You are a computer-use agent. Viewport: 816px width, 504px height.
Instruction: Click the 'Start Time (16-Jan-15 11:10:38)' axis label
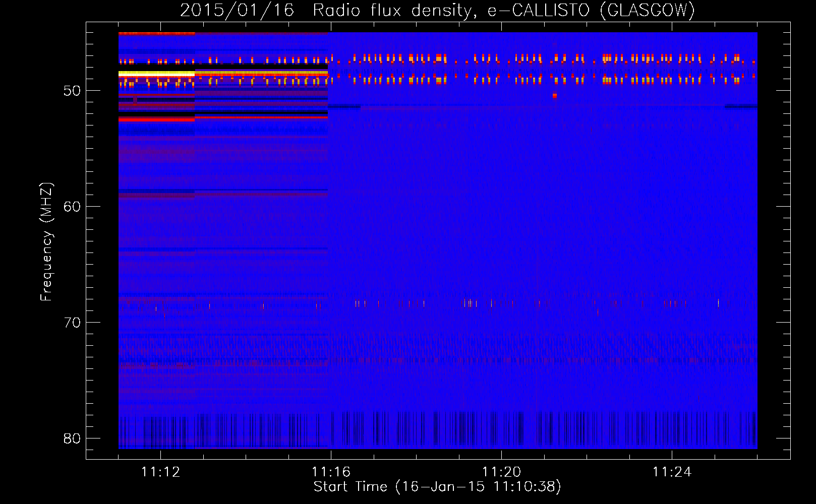point(437,487)
